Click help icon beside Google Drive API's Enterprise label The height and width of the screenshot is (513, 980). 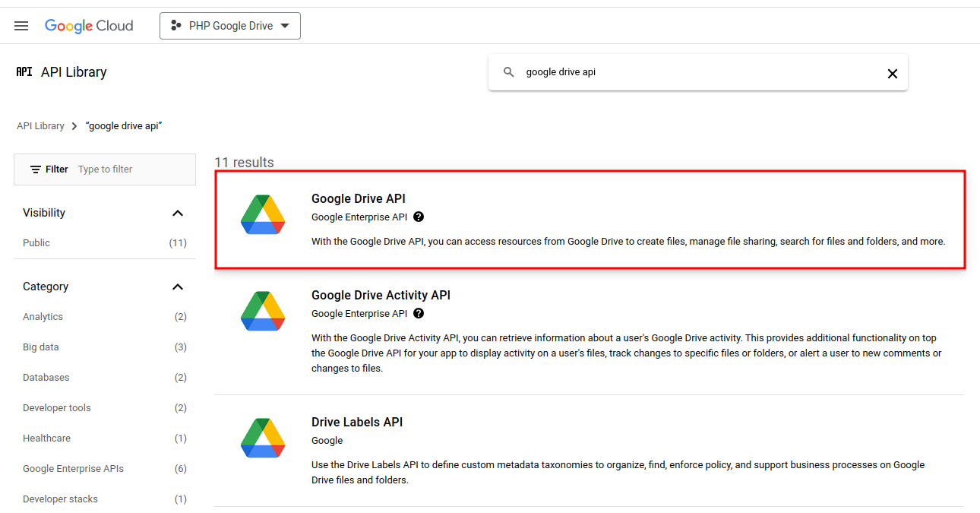click(x=419, y=217)
